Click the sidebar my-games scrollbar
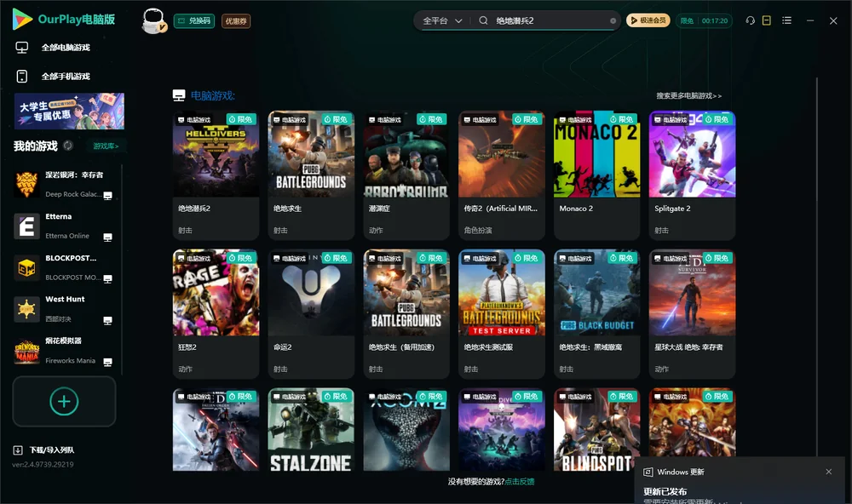The height and width of the screenshot is (504, 852). (x=122, y=269)
